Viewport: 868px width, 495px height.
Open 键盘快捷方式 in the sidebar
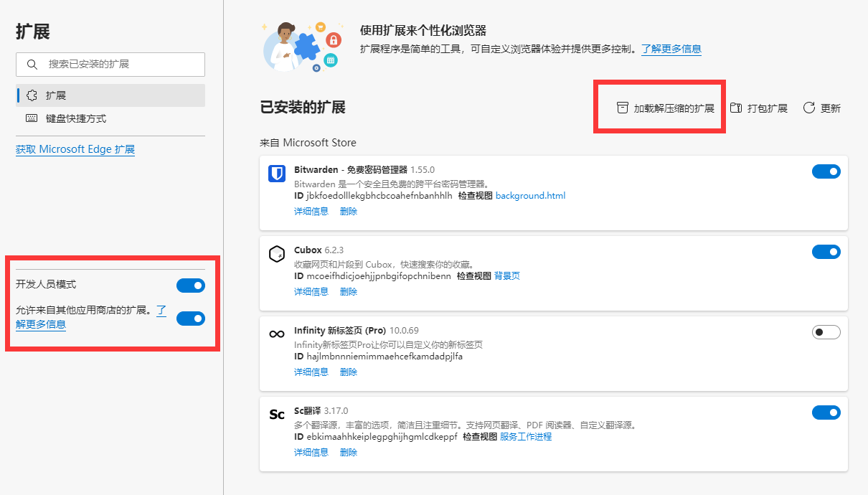[x=75, y=118]
